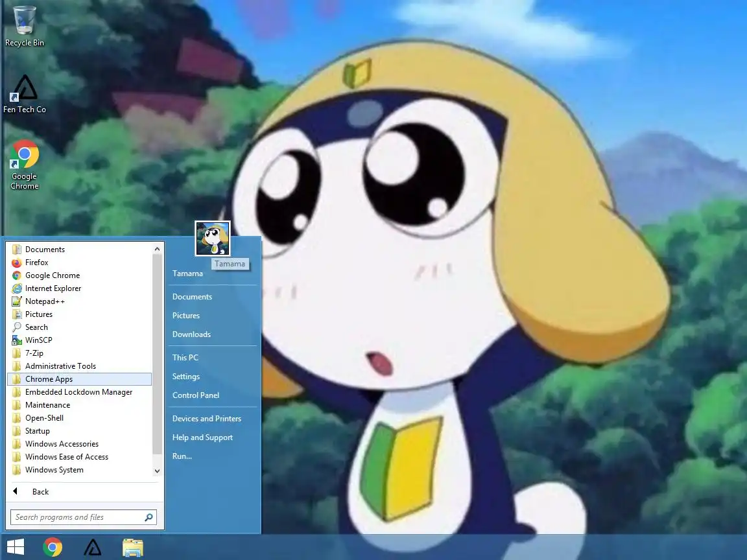Click the Internet Explorer icon in the programs list
Image resolution: width=747 pixels, height=560 pixels.
pos(17,288)
